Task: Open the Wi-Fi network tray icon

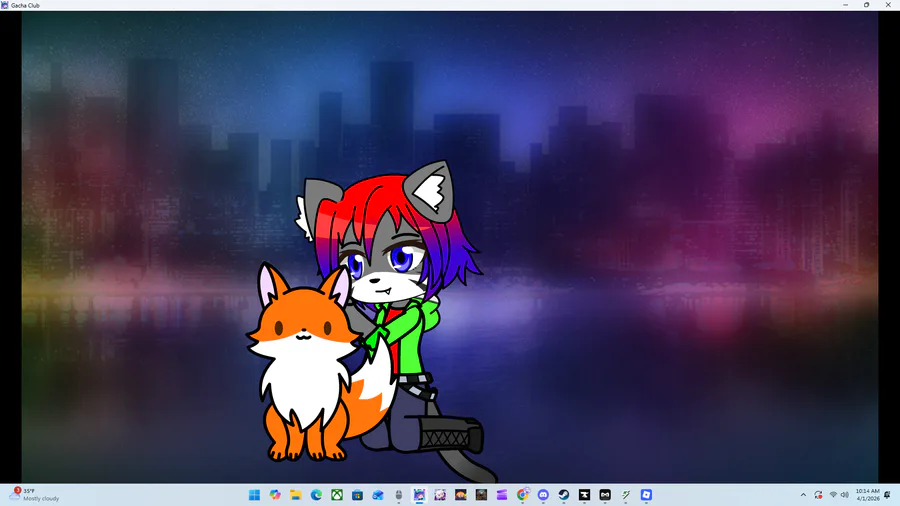Action: (x=833, y=495)
